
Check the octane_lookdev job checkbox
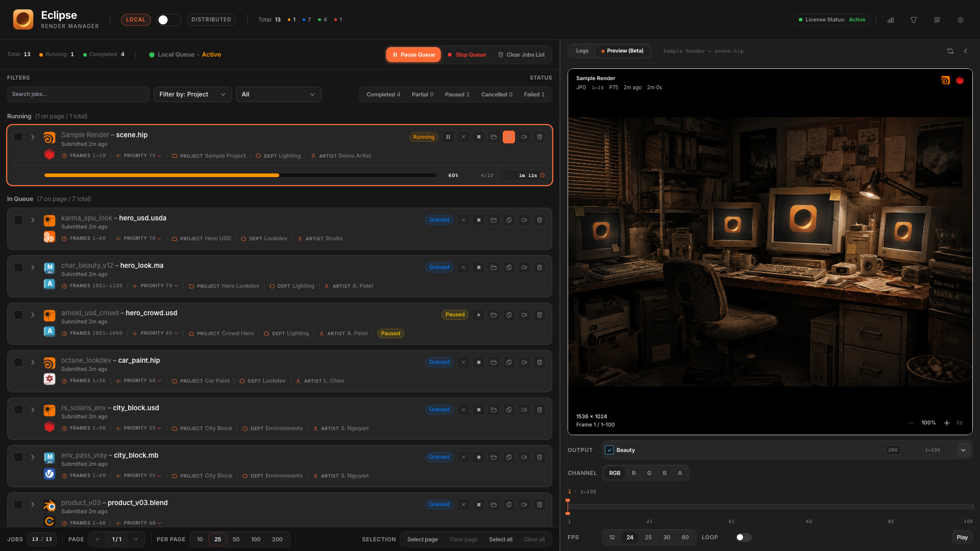18,362
